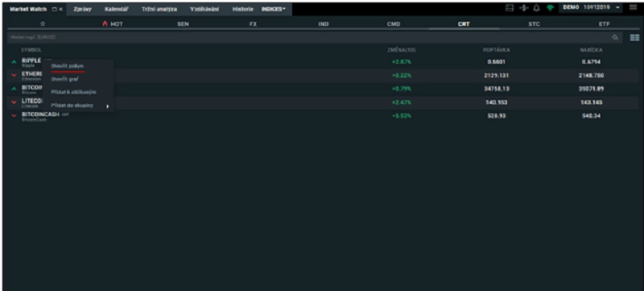Choose Otevřít graf in context menu

point(65,79)
